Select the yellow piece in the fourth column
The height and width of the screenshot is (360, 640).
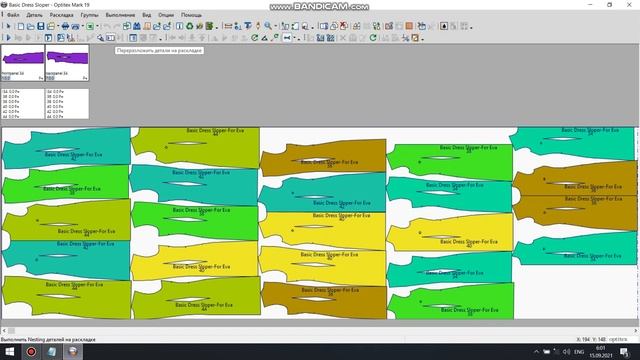click(x=450, y=233)
